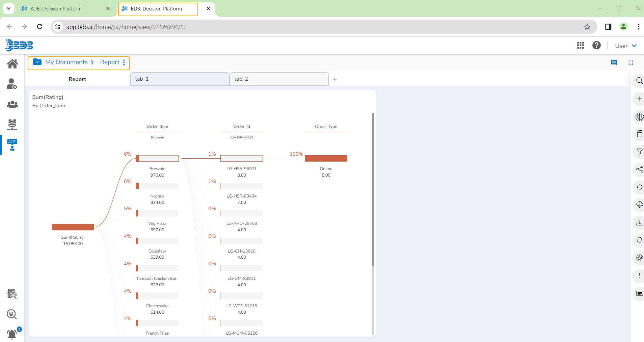644x342 pixels.
Task: Click the chart vertical scrollbar
Action: (373, 190)
